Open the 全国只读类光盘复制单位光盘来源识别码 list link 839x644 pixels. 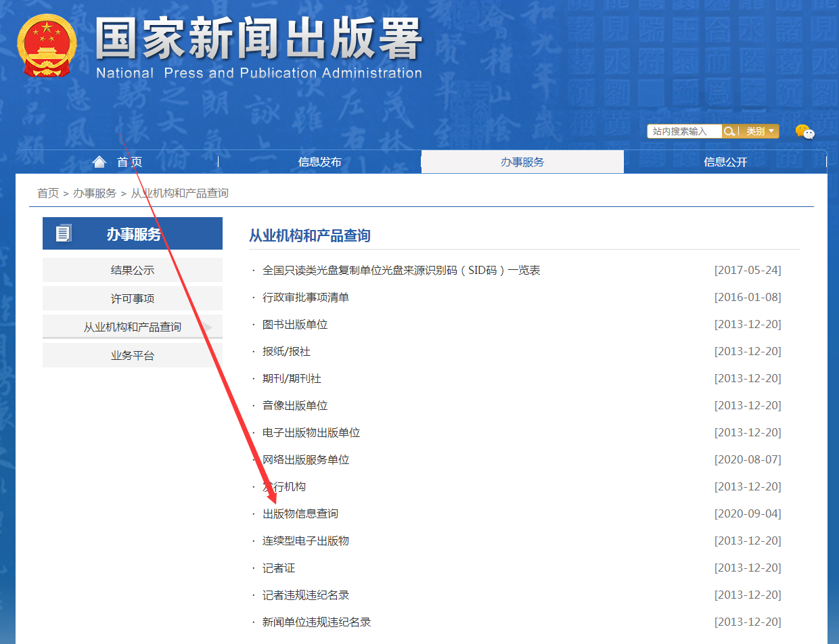401,271
